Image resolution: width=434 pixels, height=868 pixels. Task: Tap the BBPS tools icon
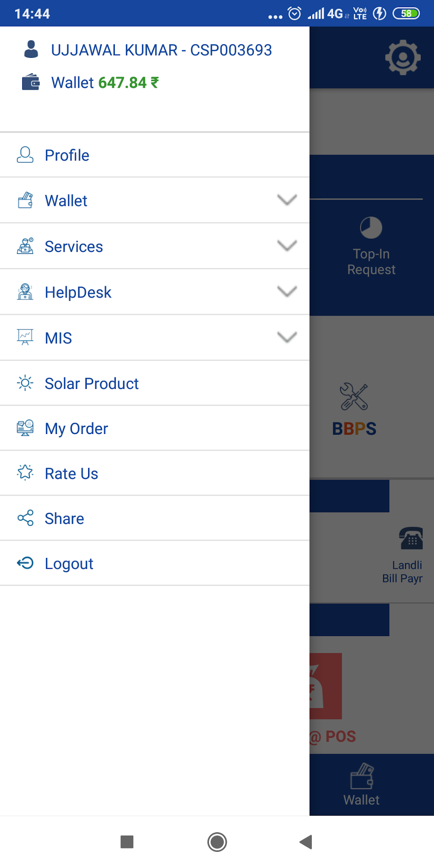354,397
